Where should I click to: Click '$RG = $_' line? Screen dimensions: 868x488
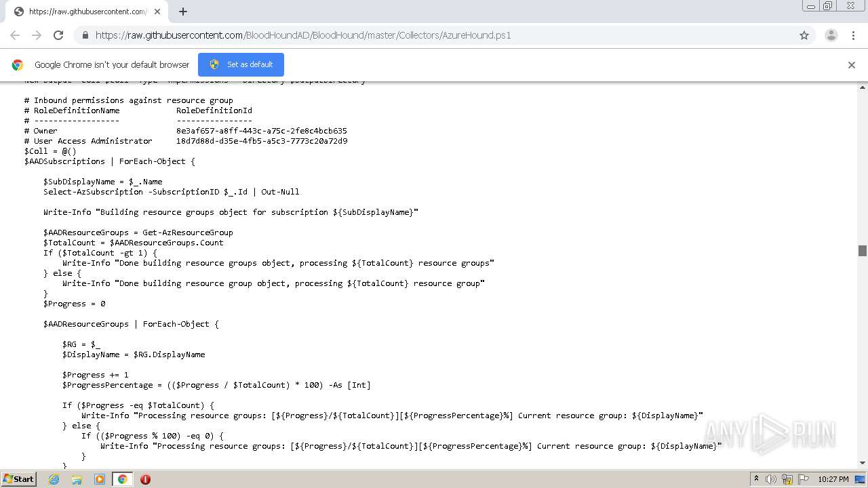pos(81,344)
